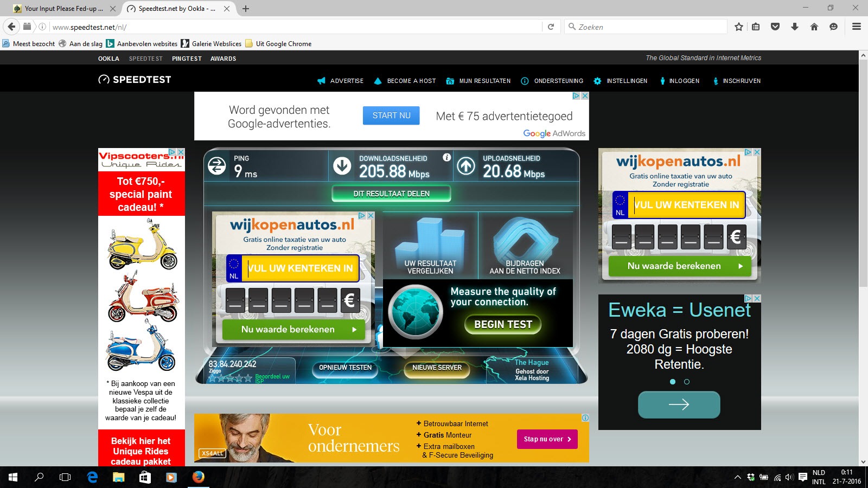This screenshot has height=488, width=868.
Task: Click the Galerie Webslices bookmark
Action: point(211,43)
